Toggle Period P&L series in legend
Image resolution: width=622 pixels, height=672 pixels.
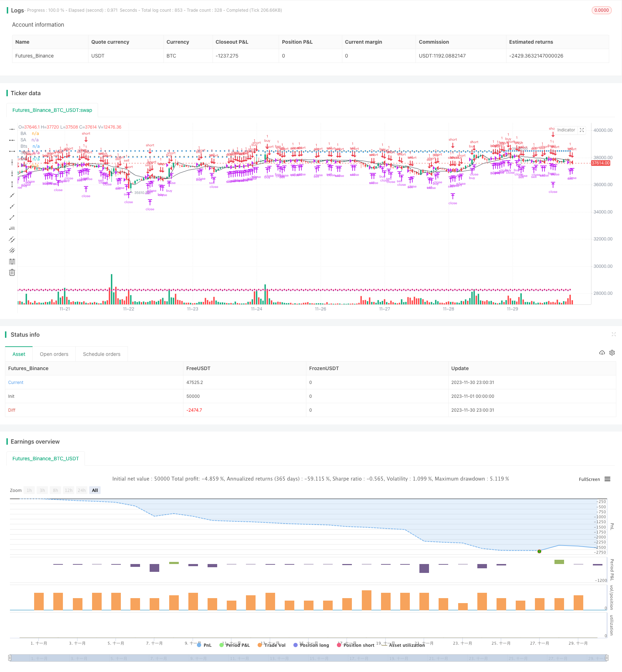tap(235, 645)
